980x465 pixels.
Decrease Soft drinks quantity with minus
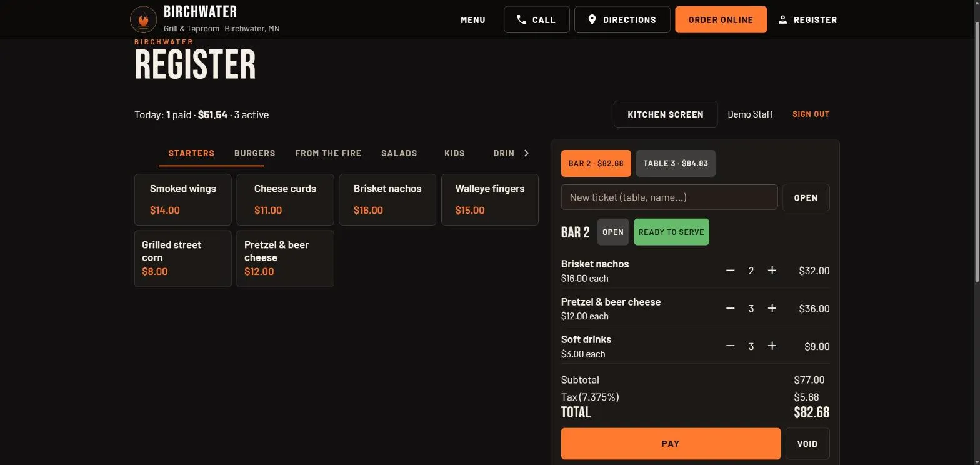click(730, 346)
